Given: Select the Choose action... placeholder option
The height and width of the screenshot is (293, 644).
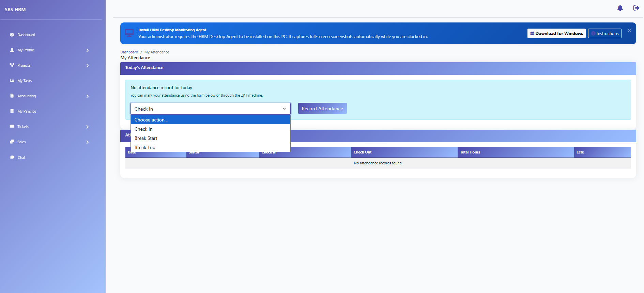Looking at the screenshot, I should pyautogui.click(x=211, y=120).
